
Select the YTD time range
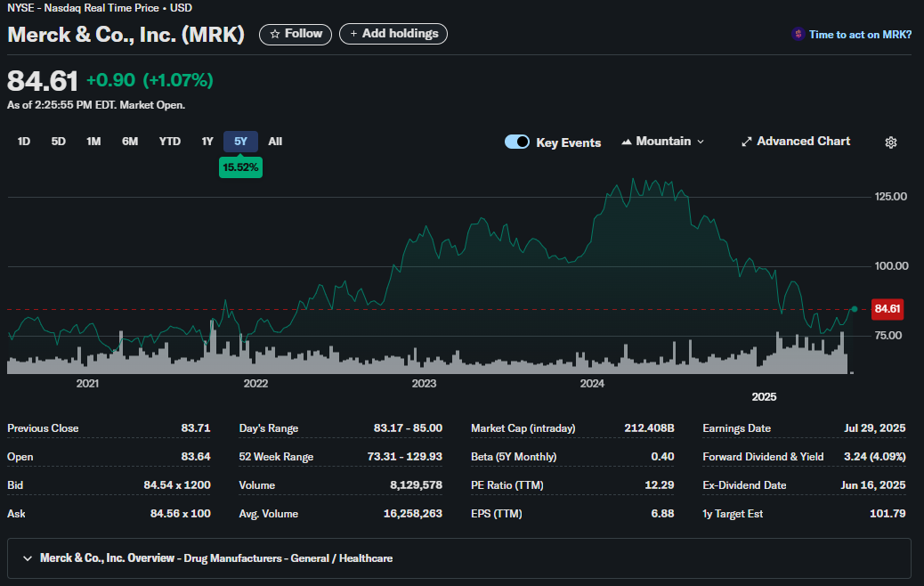point(170,142)
